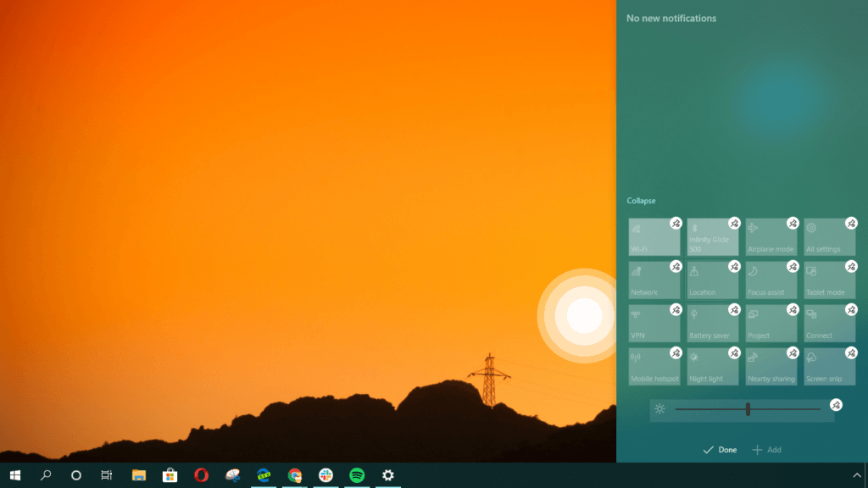Open the All settings tile
The image size is (868, 488).
[x=829, y=237]
